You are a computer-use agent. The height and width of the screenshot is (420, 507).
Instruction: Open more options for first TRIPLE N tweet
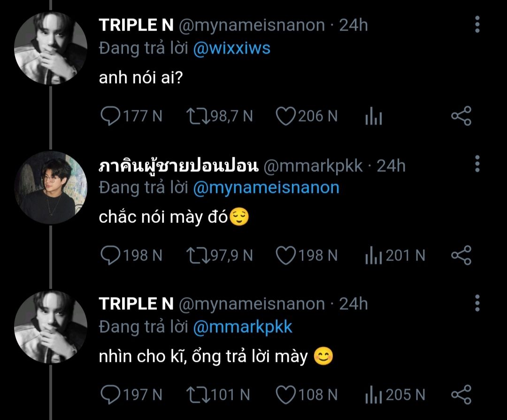click(477, 24)
